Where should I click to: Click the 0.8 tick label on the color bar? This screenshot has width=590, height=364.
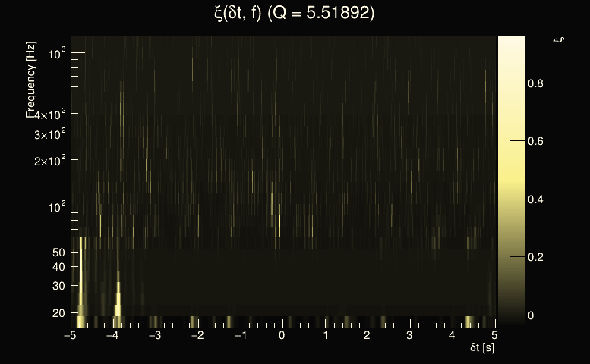point(536,84)
